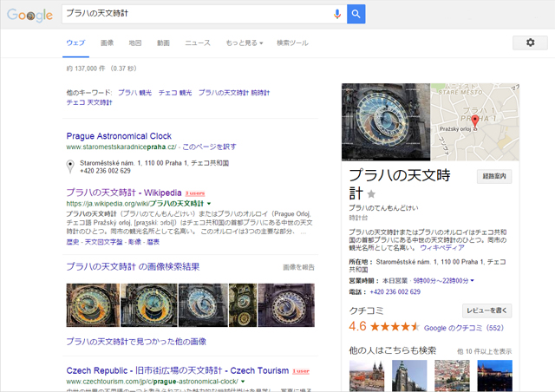Click inside the search text field
The width and height of the screenshot is (555, 392).
195,14
